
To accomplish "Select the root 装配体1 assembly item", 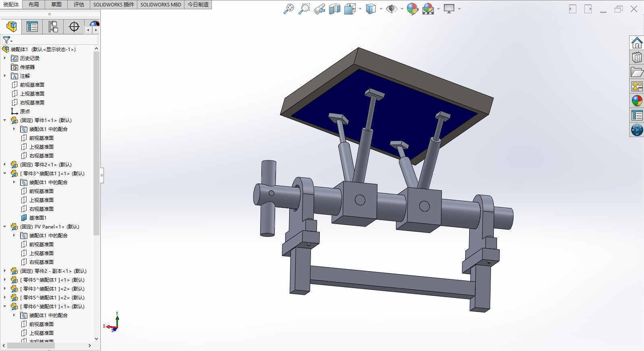I will click(39, 49).
